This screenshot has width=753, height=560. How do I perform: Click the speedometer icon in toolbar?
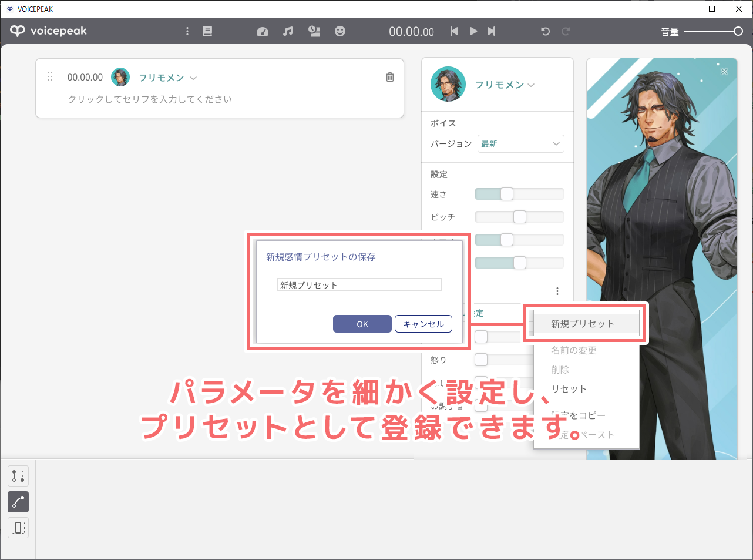263,32
